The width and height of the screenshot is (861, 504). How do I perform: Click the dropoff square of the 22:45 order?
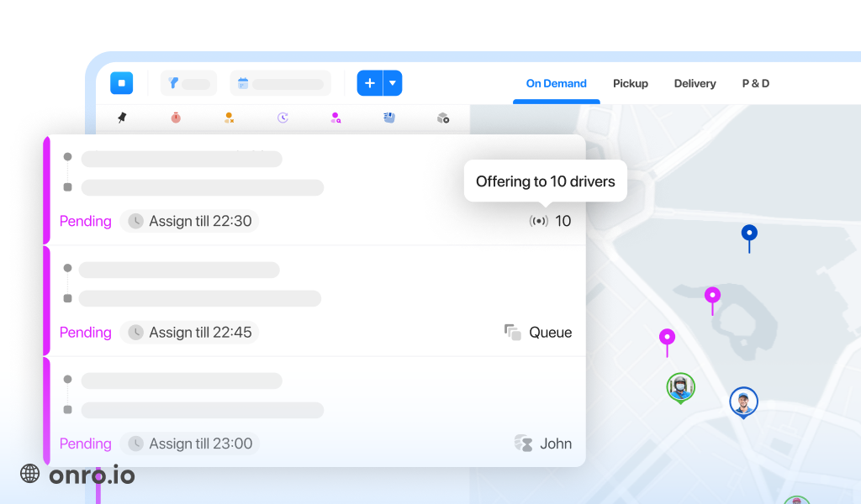[x=67, y=298]
